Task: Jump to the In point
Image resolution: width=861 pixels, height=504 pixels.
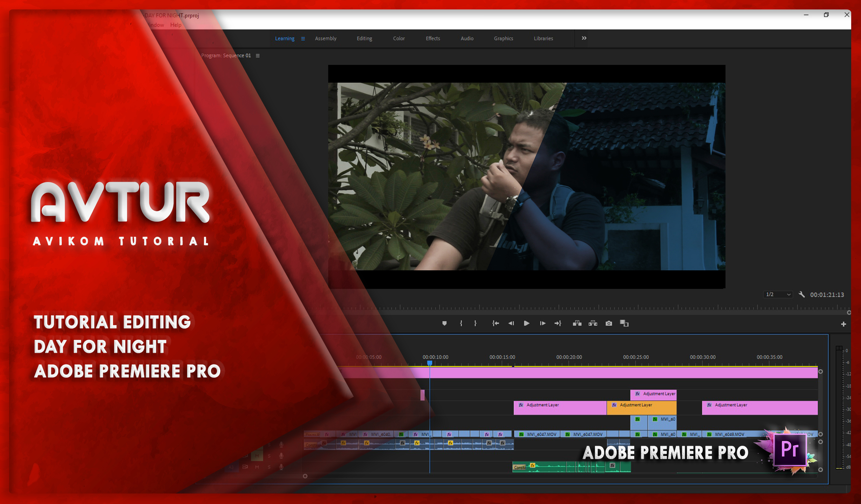Action: click(x=495, y=323)
